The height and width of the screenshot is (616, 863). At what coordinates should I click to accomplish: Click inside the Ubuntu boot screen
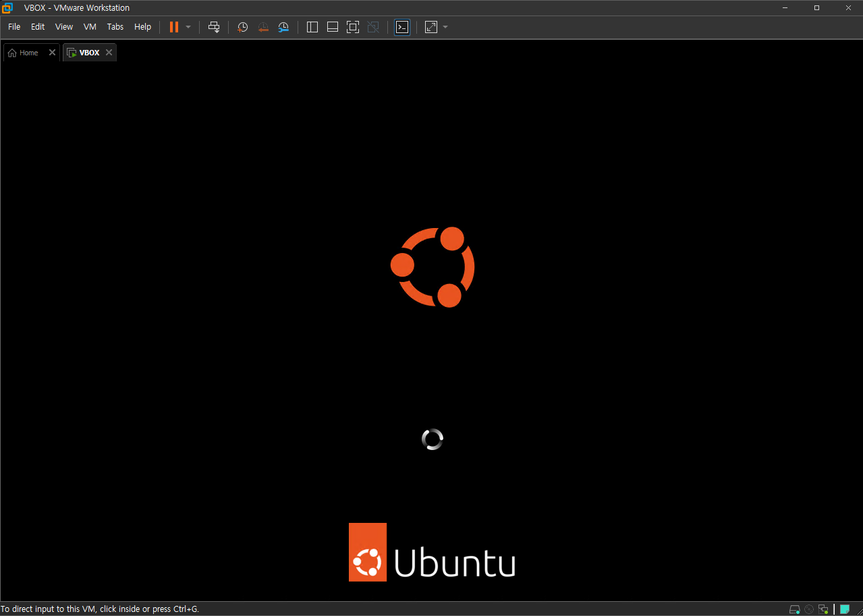coord(432,331)
